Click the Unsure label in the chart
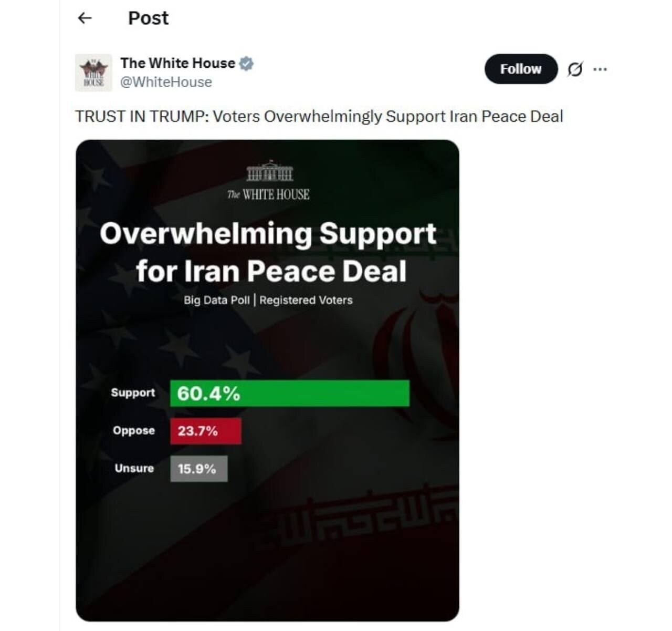This screenshot has height=631, width=672. click(x=134, y=468)
